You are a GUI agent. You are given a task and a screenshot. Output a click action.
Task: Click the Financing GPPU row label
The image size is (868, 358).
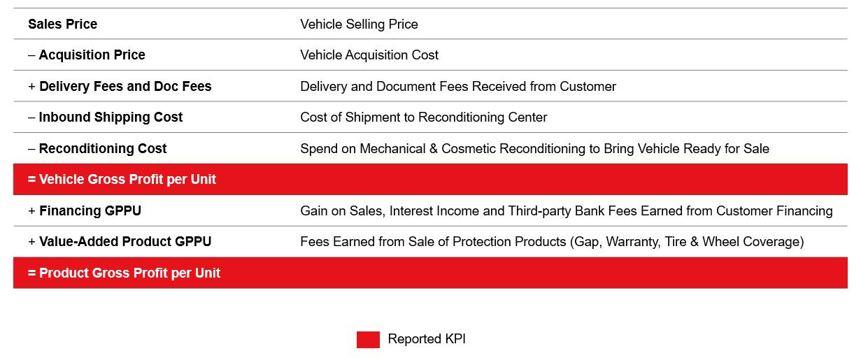90,210
